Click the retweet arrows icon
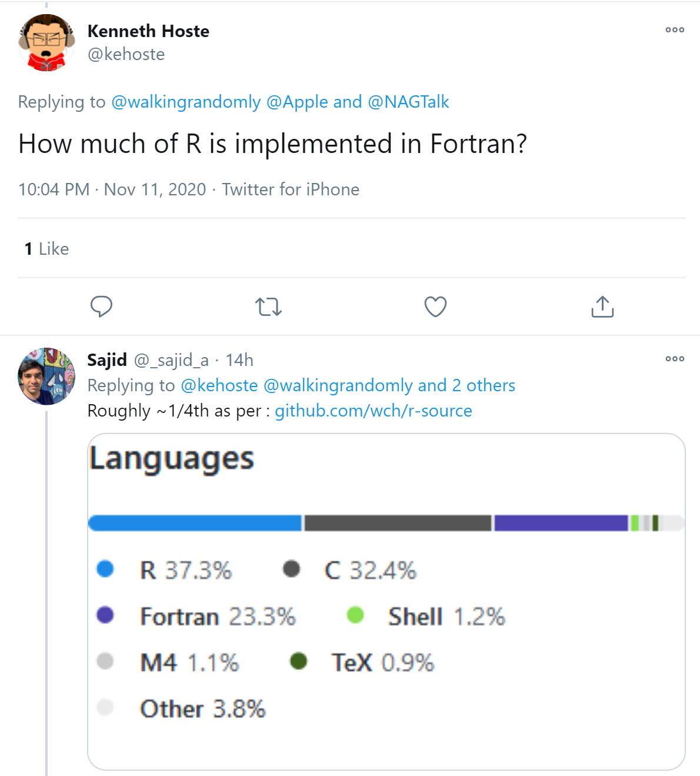Screen dimensions: 700x776 click(x=268, y=307)
